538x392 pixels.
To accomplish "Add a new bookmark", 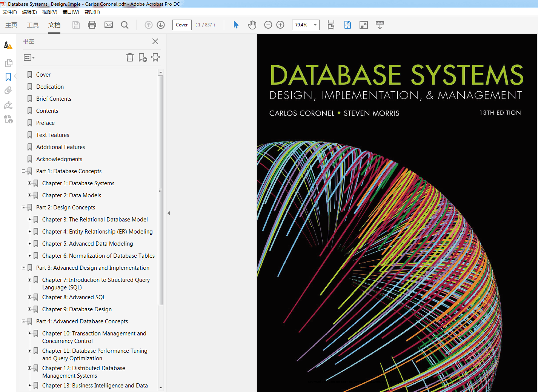I will (142, 57).
